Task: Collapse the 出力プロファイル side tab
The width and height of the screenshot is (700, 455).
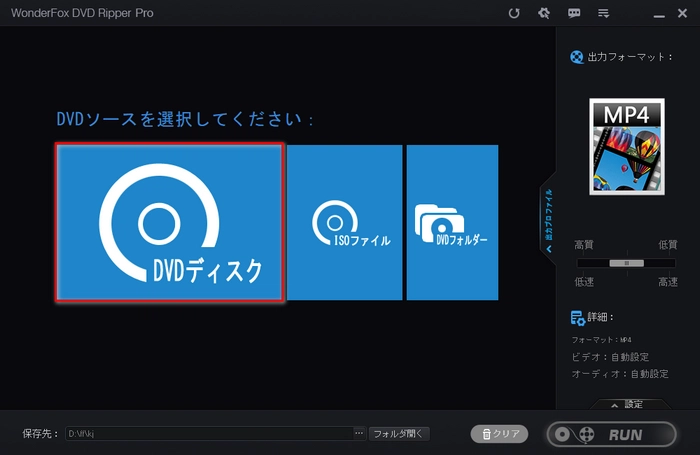Action: click(548, 220)
